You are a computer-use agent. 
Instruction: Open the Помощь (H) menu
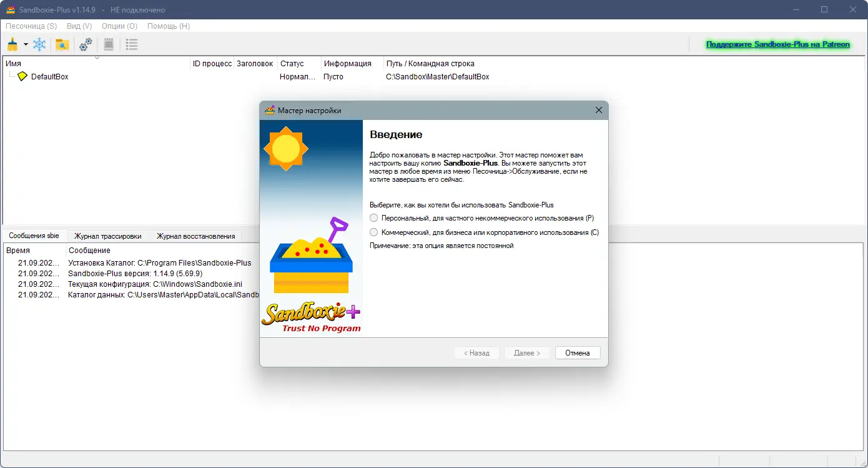pyautogui.click(x=169, y=26)
